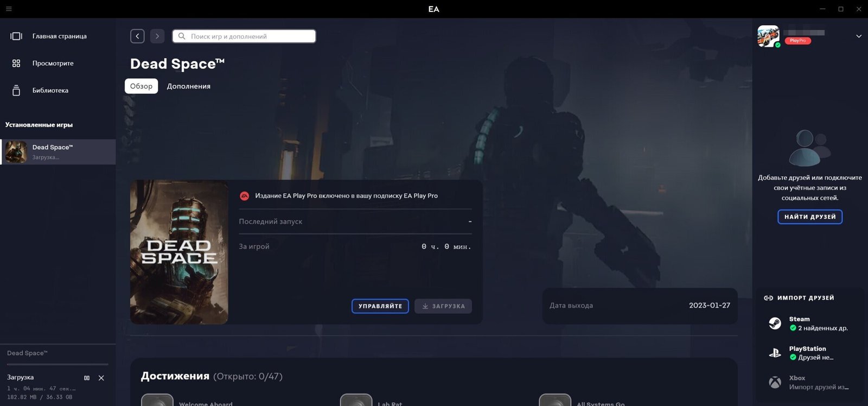Open PlayStation friends import entry
Viewport: 868px width, 406px height.
[x=810, y=353]
